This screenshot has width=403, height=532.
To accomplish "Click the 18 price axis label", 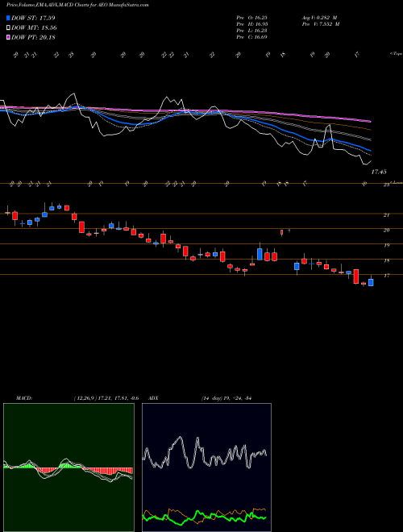I will 386,260.
